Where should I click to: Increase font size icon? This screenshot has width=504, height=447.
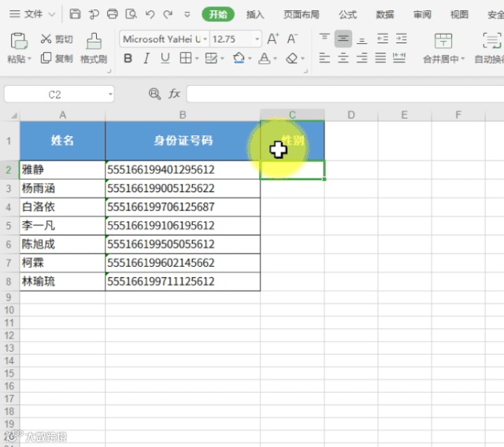click(273, 39)
